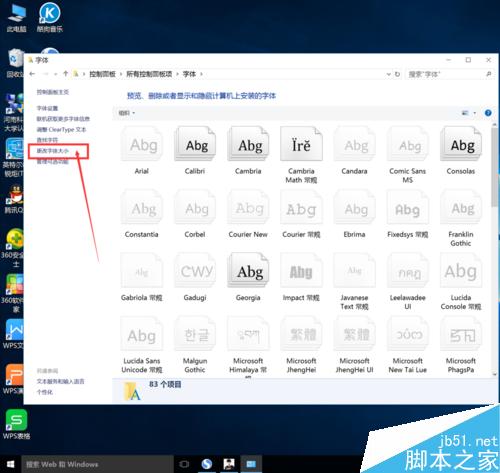Viewport: 500px width, 473px height.
Task: Open 控制面板主页 sidebar link
Action: pos(53,92)
